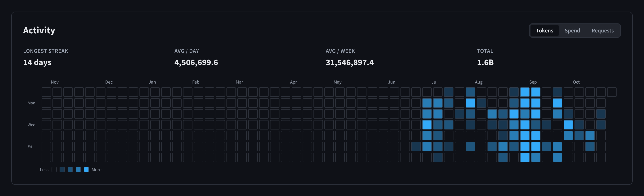Click the Jul month label
The image size is (644, 196).
[434, 82]
